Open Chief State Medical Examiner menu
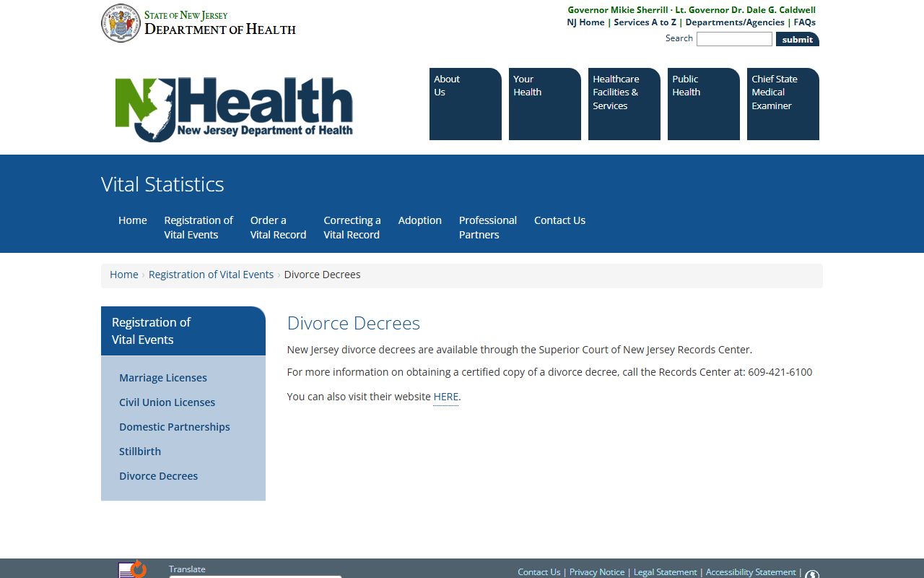 click(783, 103)
